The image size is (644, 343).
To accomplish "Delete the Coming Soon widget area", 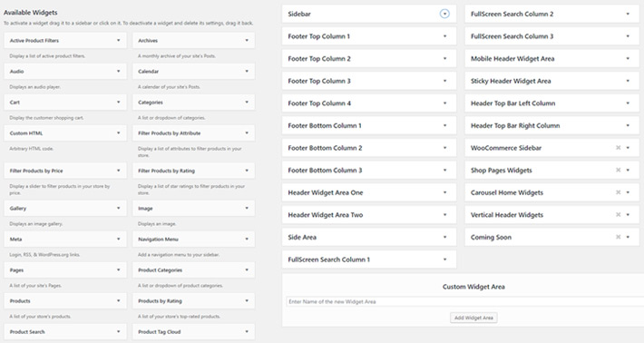I will [618, 237].
